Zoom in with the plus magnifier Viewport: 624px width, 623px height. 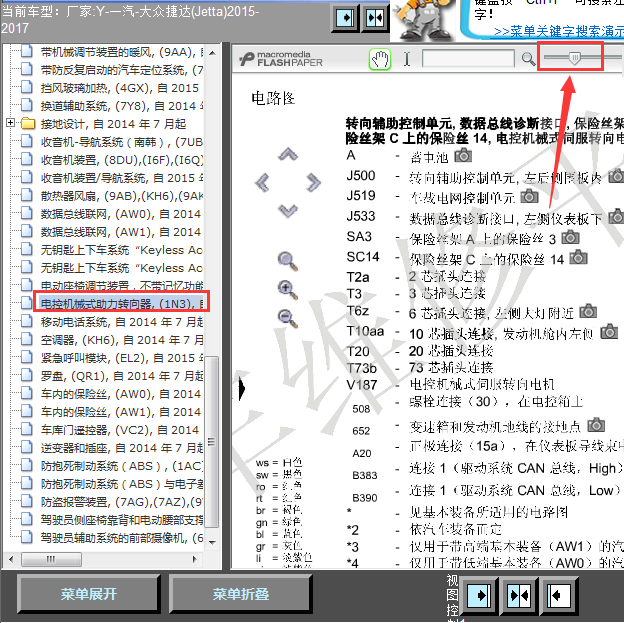point(288,290)
